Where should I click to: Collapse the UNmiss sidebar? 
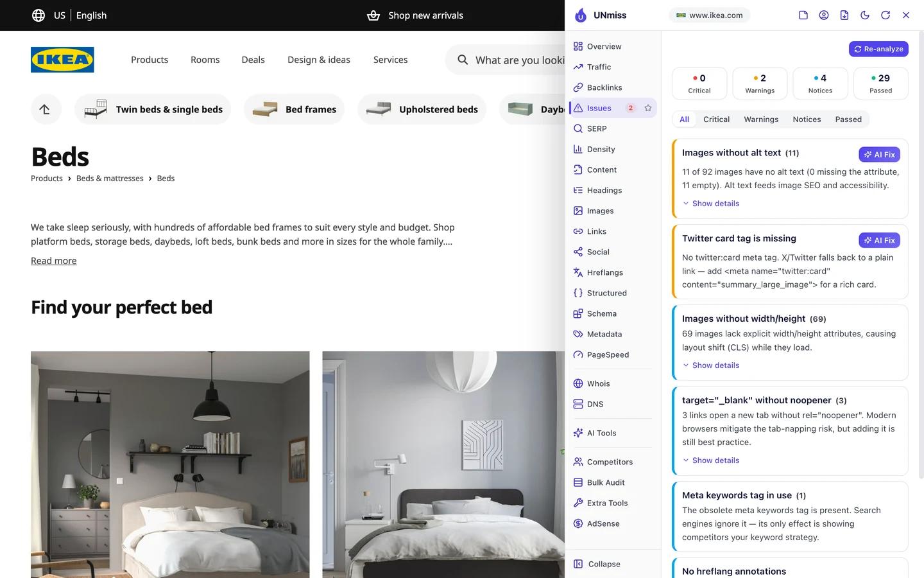pyautogui.click(x=613, y=564)
